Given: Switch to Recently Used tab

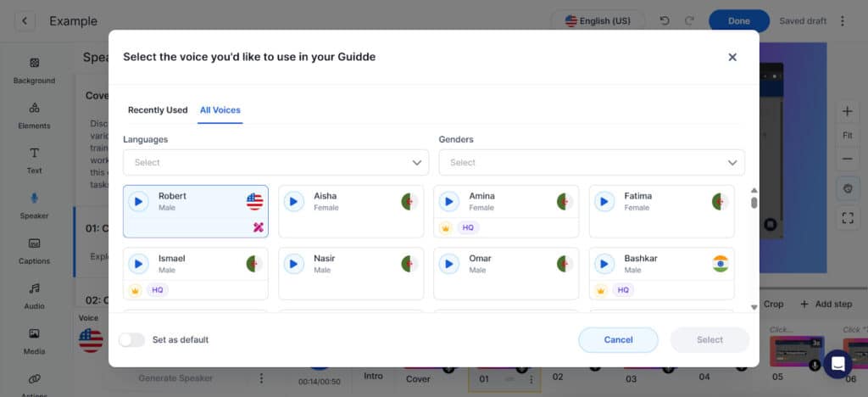Looking at the screenshot, I should (x=158, y=110).
